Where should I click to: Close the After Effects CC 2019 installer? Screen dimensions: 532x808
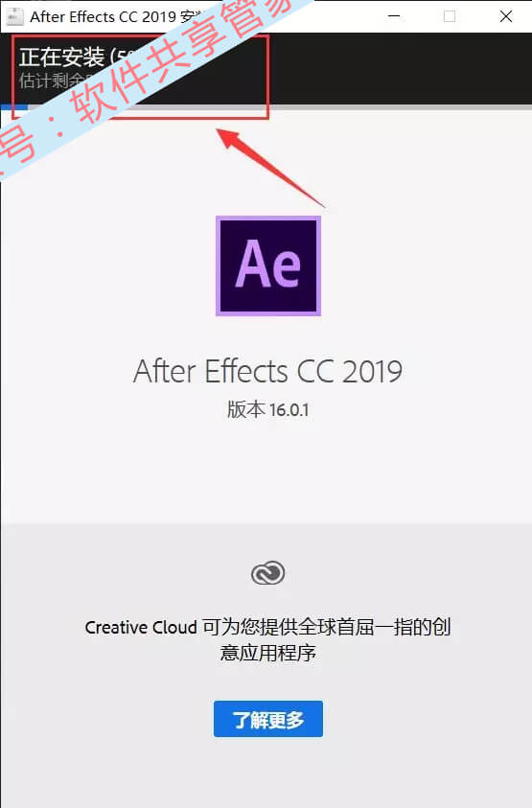pyautogui.click(x=506, y=16)
